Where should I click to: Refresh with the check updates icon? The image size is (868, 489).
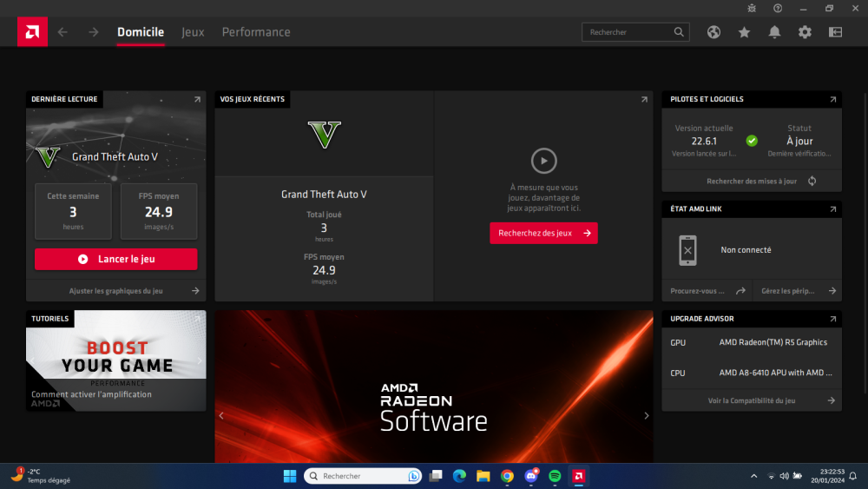click(812, 181)
